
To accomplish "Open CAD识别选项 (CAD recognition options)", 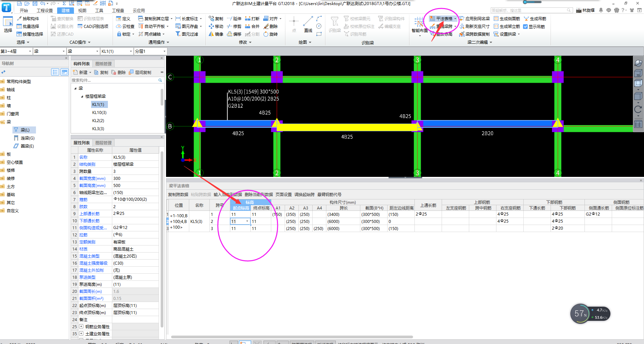I will coord(93,26).
